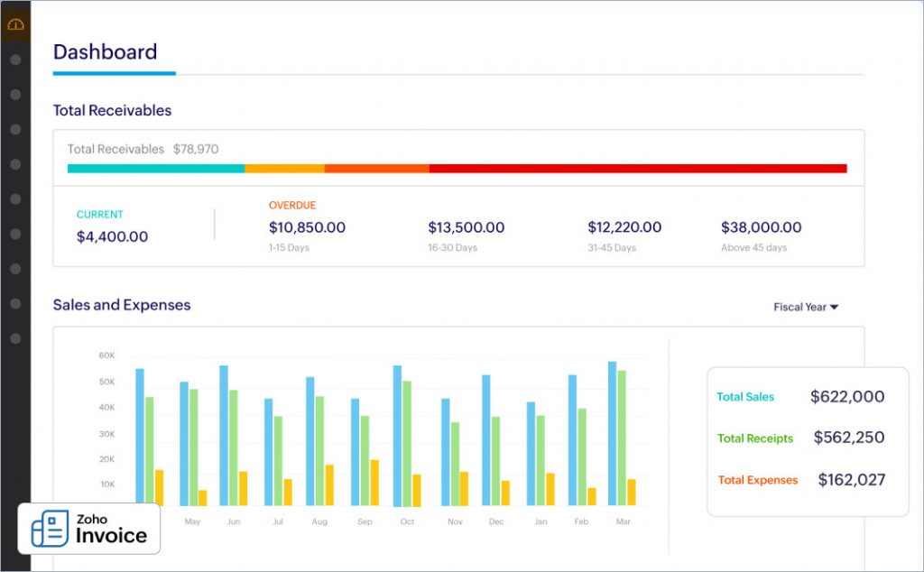Click the first dot icon below the Dashboard icon
Viewport: 924px width, 572px height.
pyautogui.click(x=15, y=60)
